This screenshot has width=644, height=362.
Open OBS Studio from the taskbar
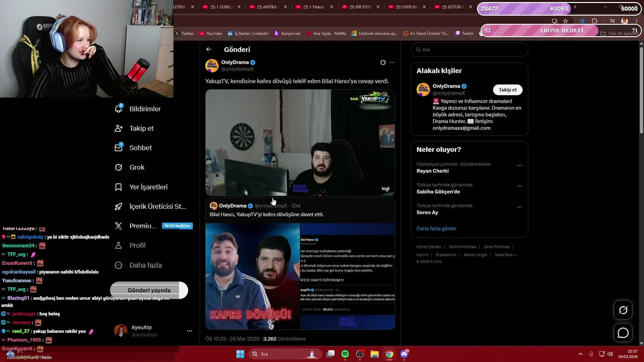coord(360,354)
